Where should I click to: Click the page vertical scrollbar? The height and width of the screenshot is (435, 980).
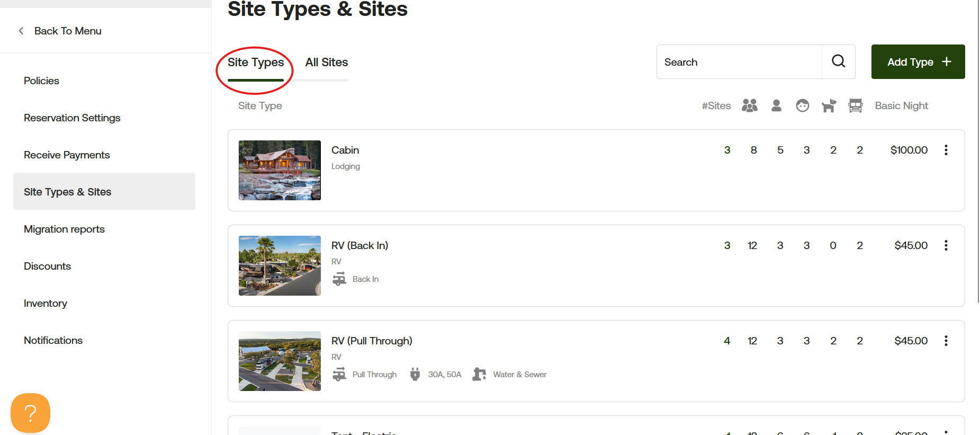click(x=978, y=151)
